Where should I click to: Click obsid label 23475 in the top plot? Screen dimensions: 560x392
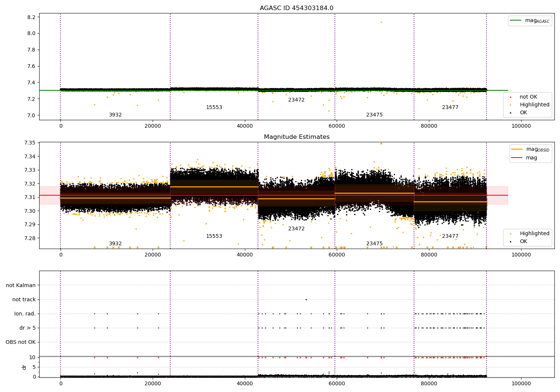(374, 115)
